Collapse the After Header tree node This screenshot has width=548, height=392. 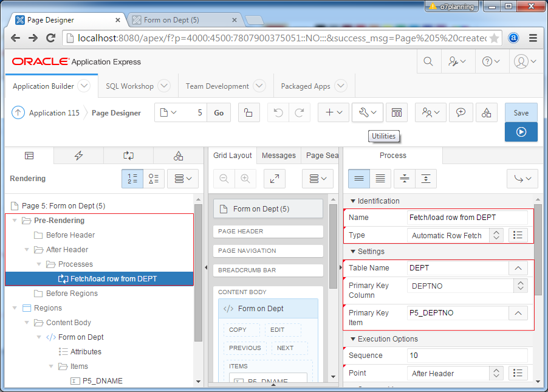(27, 249)
